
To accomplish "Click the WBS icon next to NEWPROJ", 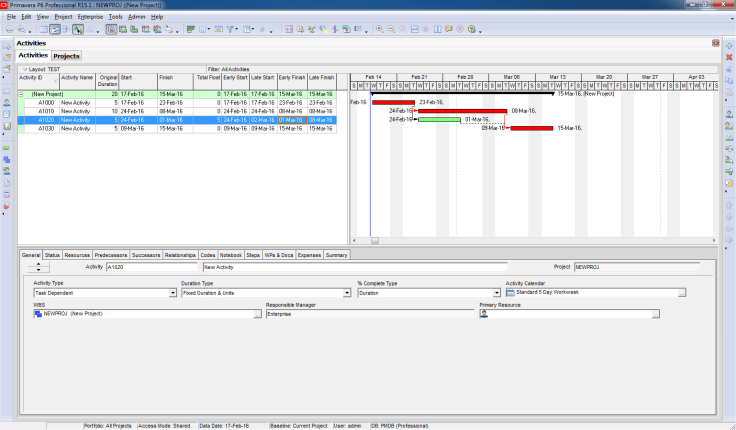I will coord(38,313).
